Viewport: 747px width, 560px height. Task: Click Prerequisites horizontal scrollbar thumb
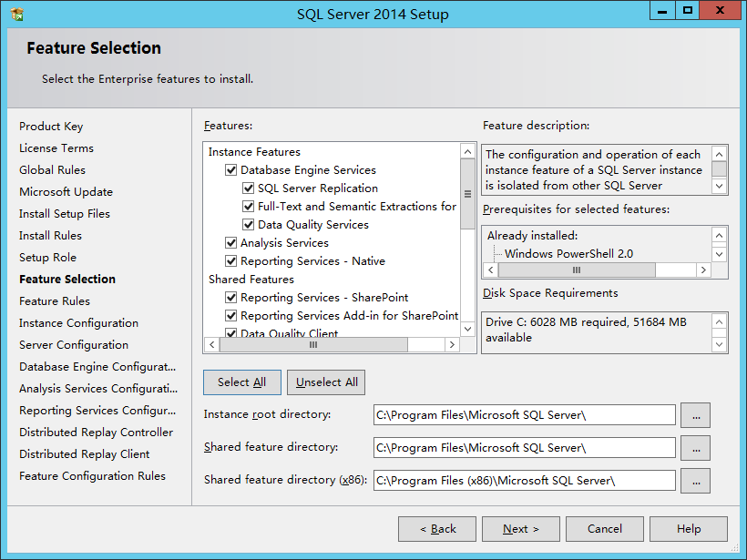click(x=577, y=270)
